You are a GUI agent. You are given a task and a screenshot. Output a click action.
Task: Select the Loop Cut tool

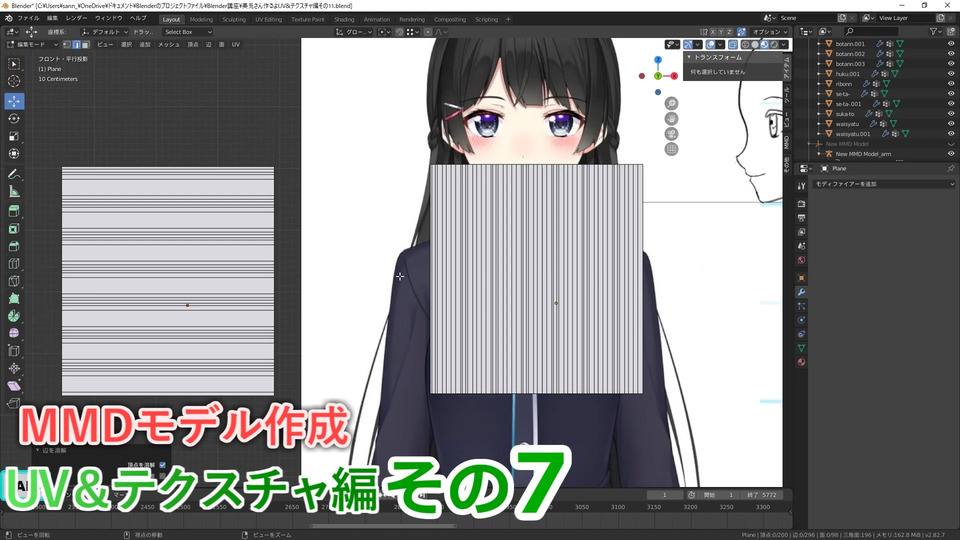click(x=13, y=264)
